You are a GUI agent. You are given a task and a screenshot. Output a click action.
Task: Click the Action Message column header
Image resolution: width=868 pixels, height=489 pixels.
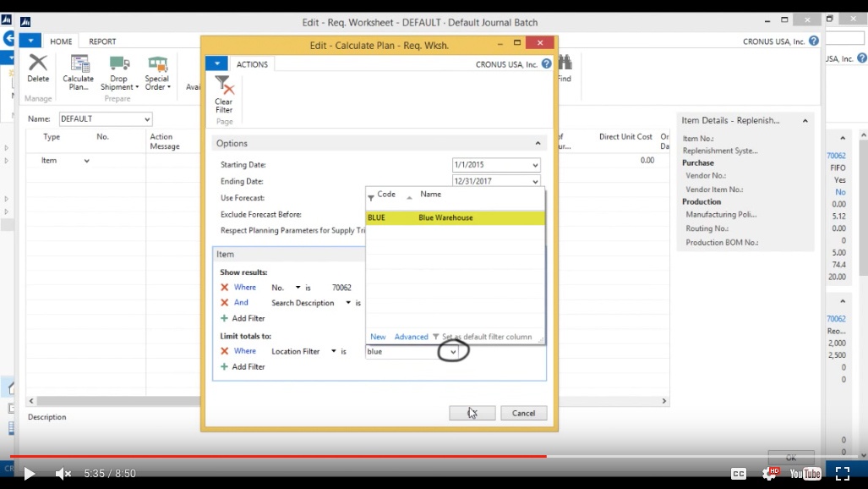(165, 141)
